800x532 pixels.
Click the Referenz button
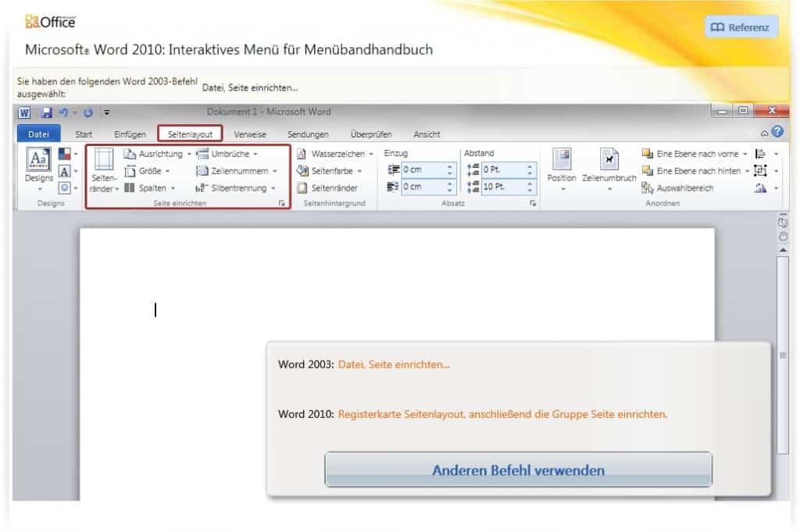coord(741,27)
